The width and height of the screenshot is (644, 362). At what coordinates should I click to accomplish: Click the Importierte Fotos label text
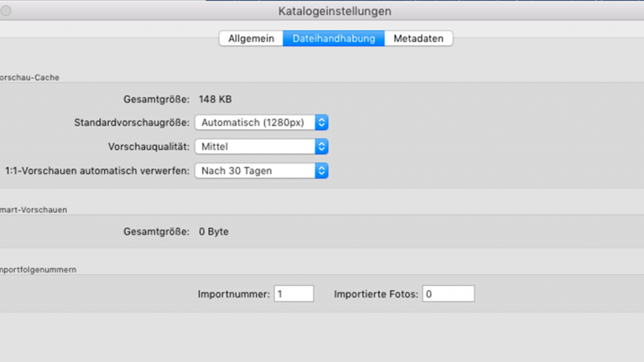tap(377, 294)
